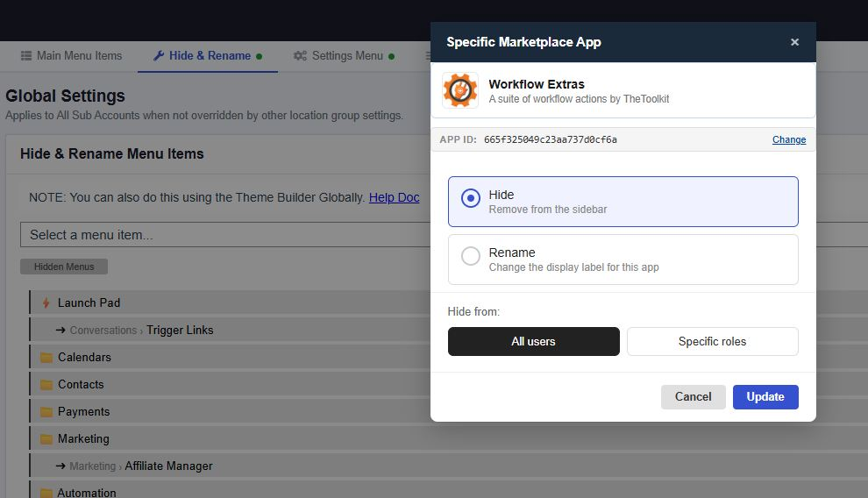868x498 pixels.
Task: Choose All users for Hide from
Action: [x=534, y=341]
